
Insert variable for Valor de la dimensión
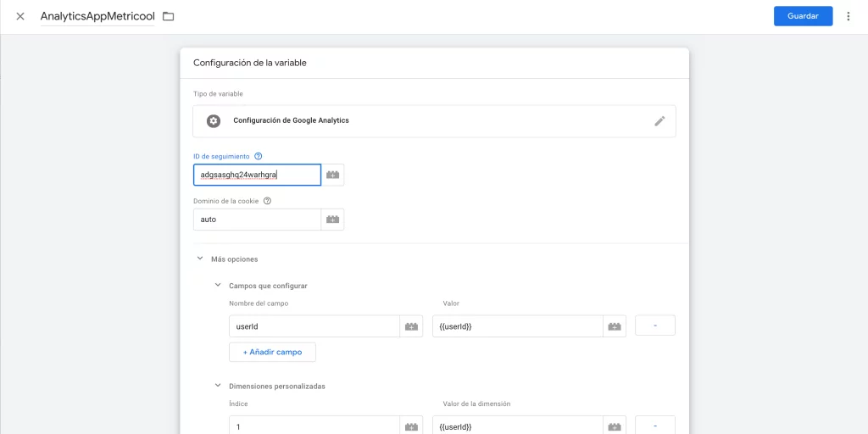[x=615, y=426]
